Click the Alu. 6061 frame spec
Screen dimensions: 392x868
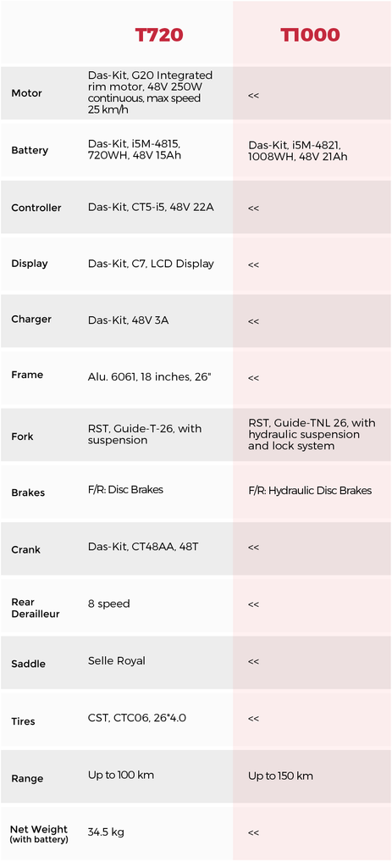[150, 377]
